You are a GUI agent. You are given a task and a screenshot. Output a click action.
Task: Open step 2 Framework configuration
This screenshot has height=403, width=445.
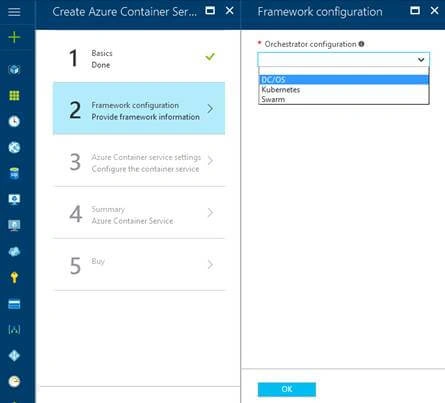(x=139, y=108)
